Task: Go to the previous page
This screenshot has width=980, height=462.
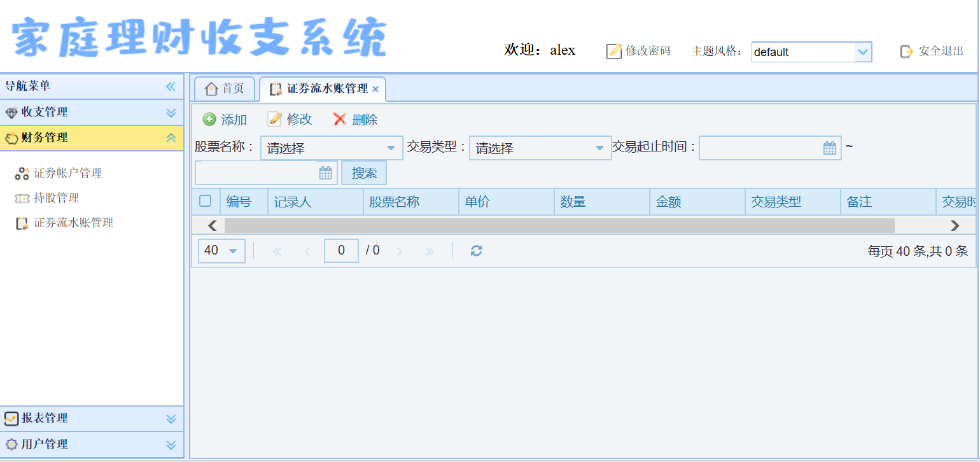Action: click(x=307, y=251)
